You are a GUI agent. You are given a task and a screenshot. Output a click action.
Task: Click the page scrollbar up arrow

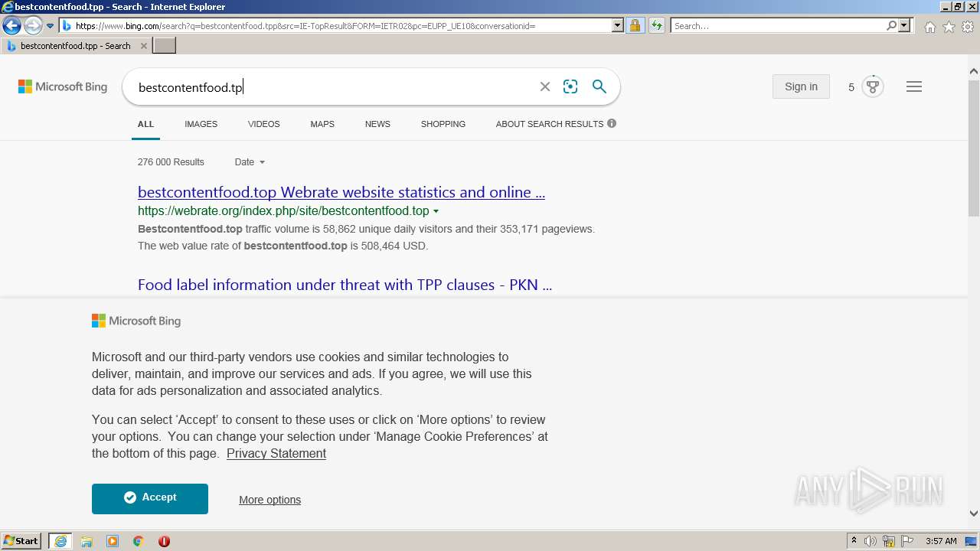click(x=974, y=71)
